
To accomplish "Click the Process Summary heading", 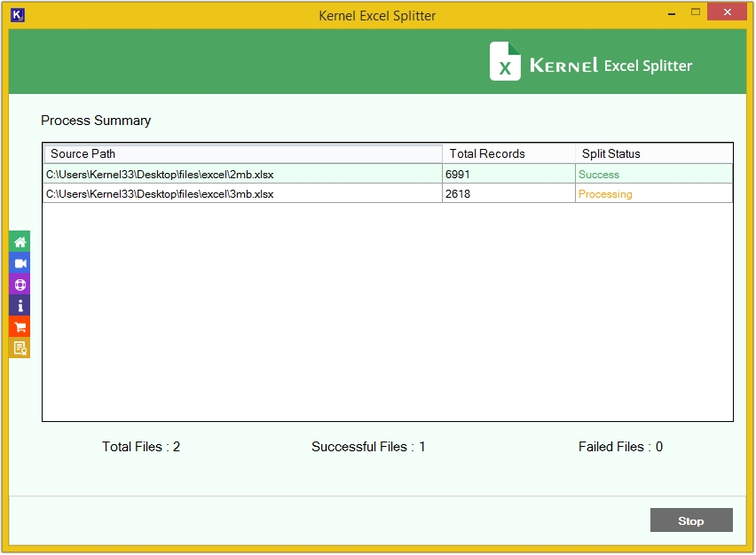I will (x=96, y=121).
